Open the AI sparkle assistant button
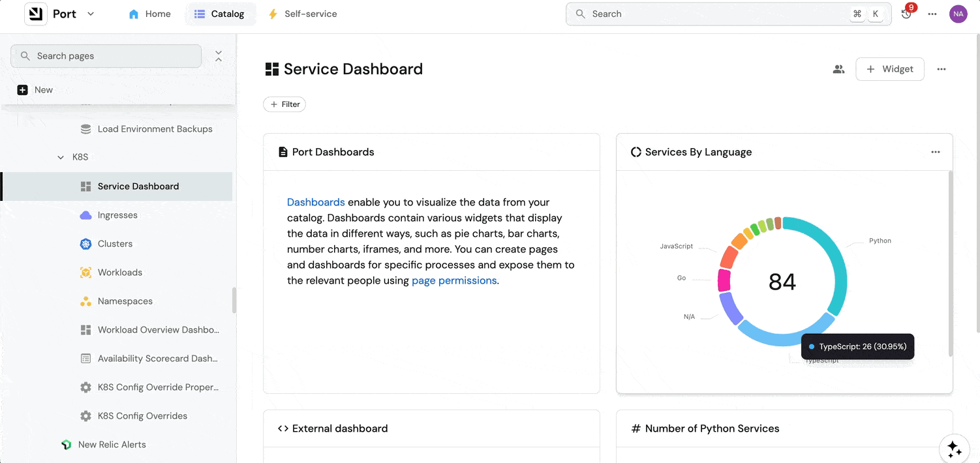The image size is (980, 463). [x=954, y=449]
